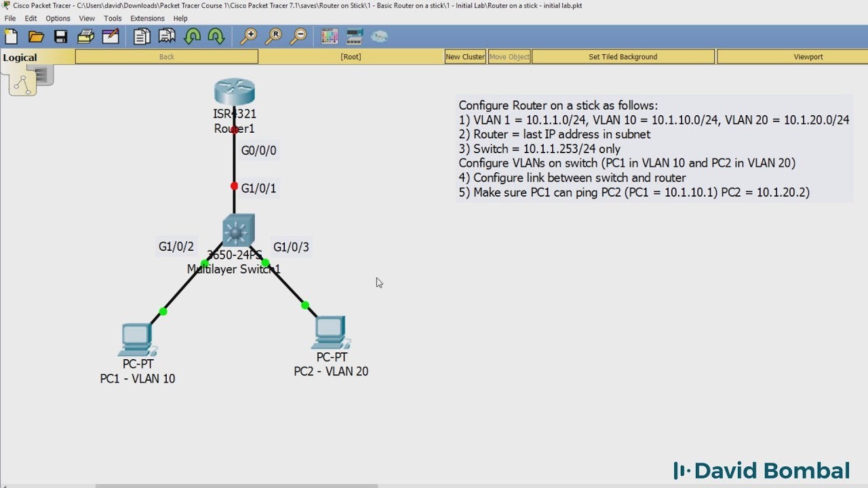The height and width of the screenshot is (488, 868).
Task: Open the Tools menu
Action: point(113,18)
